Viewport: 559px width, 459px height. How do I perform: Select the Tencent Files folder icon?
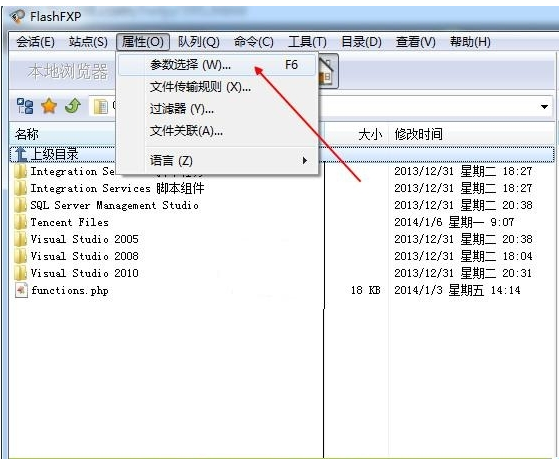pyautogui.click(x=20, y=222)
